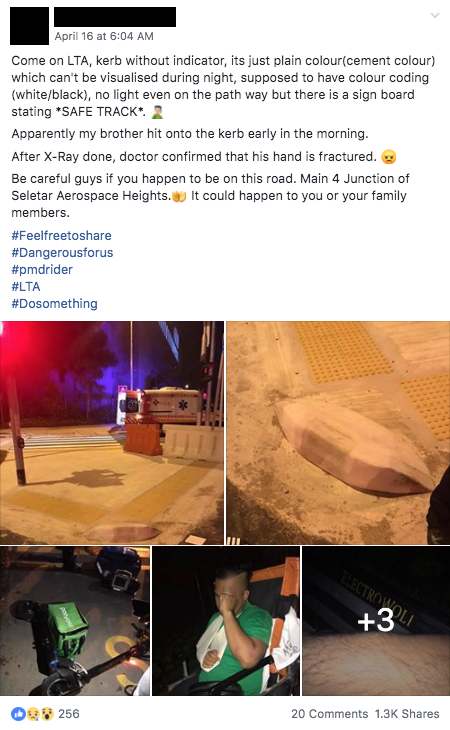Follow the #pmdrider hashtag link
This screenshot has height=730, width=450.
pyautogui.click(x=42, y=270)
